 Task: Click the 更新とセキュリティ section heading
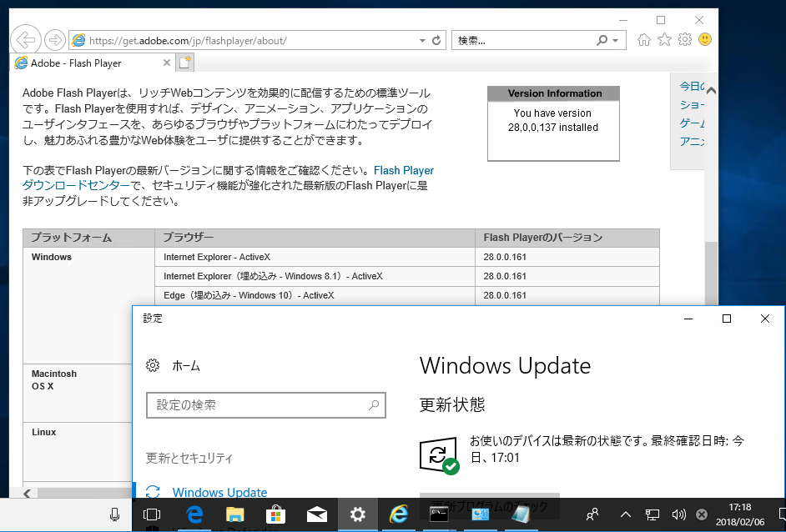point(189,458)
